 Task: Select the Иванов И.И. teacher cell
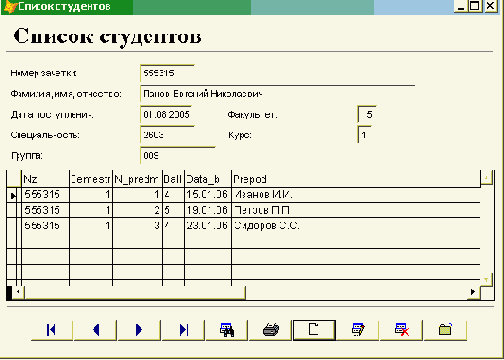click(356, 195)
